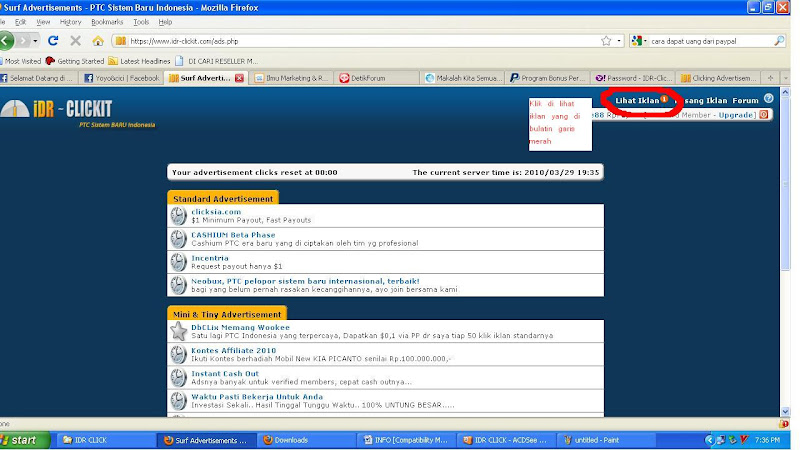Reload the page with the refresh icon
The image size is (800, 450).
(x=53, y=41)
